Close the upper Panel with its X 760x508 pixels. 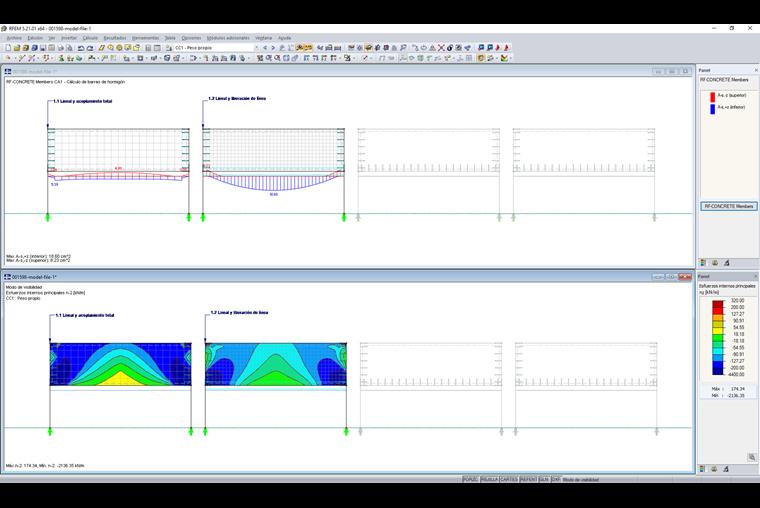756,70
